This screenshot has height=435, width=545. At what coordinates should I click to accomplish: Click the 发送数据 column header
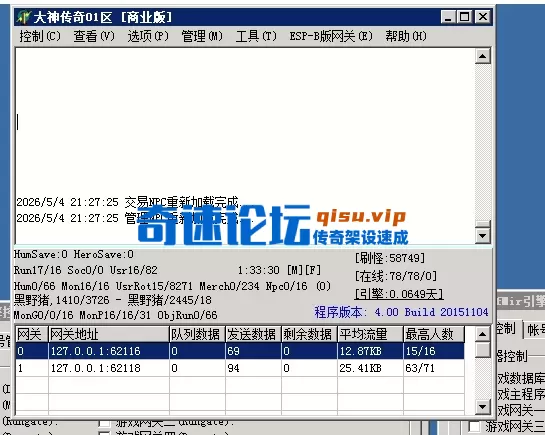[x=253, y=334]
